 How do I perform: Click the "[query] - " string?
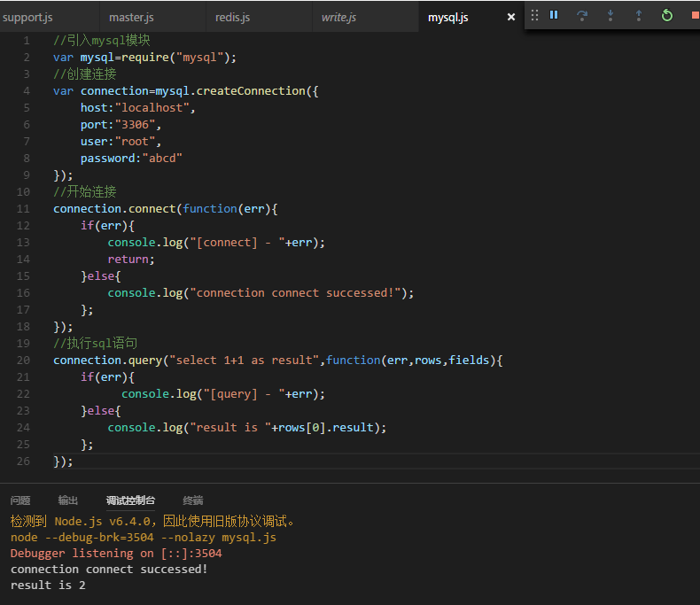point(244,394)
